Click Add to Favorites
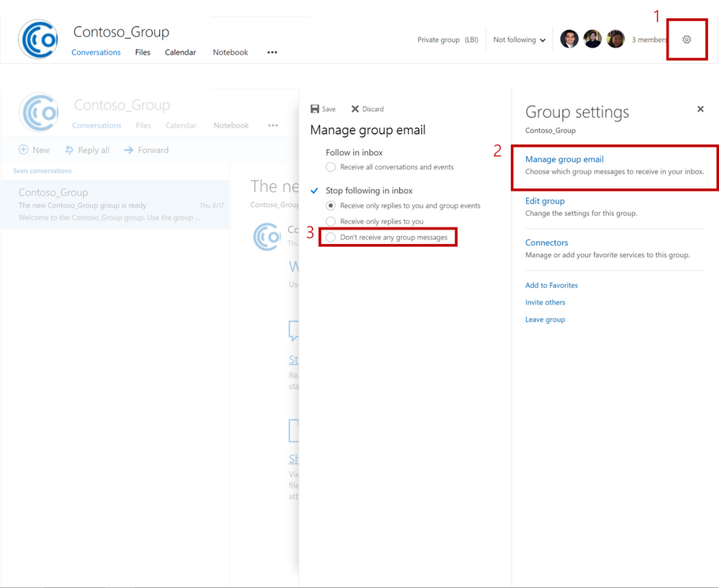 [551, 285]
